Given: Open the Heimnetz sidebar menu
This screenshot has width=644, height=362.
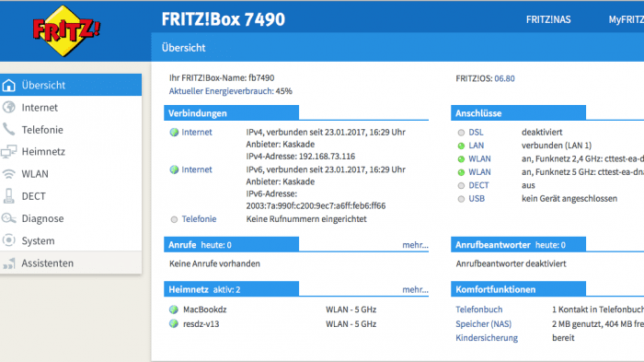Looking at the screenshot, I should (71, 151).
